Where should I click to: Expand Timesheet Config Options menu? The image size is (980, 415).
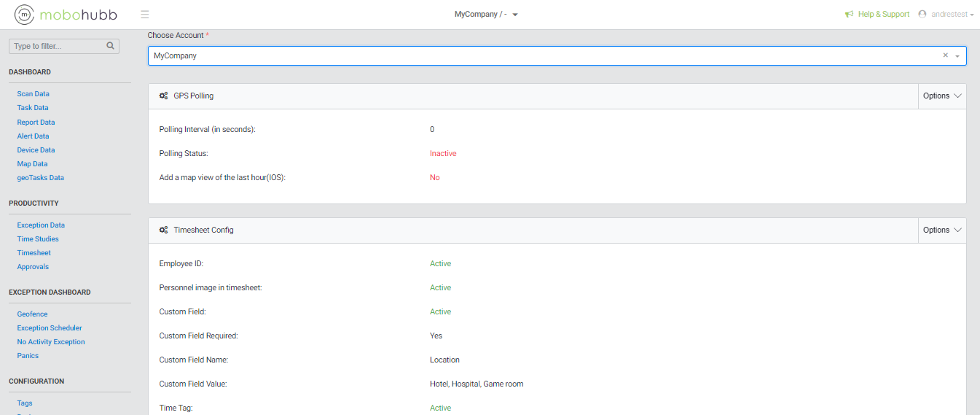click(x=942, y=230)
